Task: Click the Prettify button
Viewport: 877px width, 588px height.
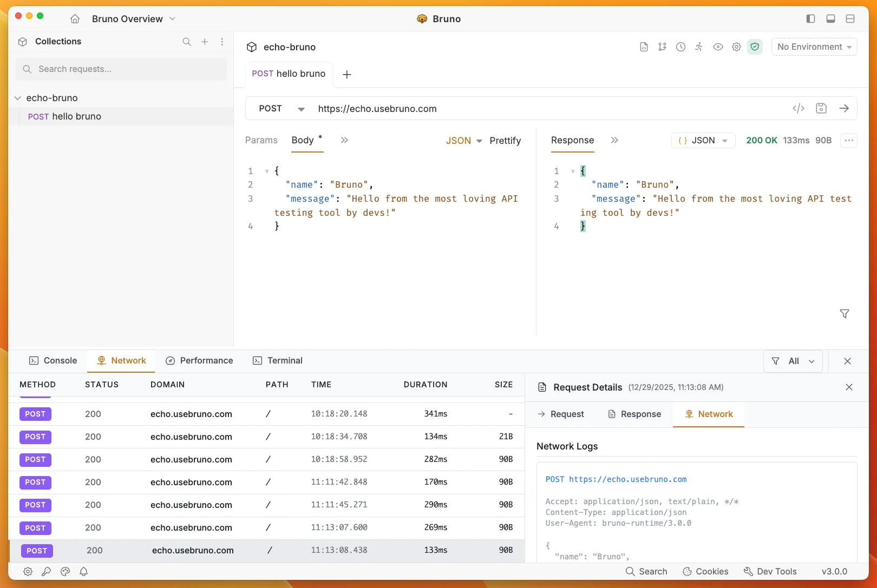Action: (505, 141)
